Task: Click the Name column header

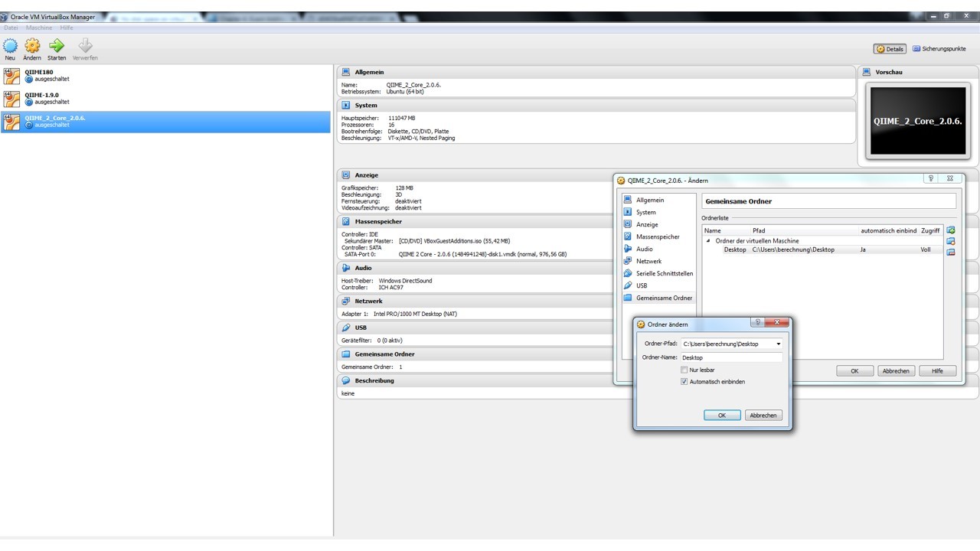Action: click(713, 230)
